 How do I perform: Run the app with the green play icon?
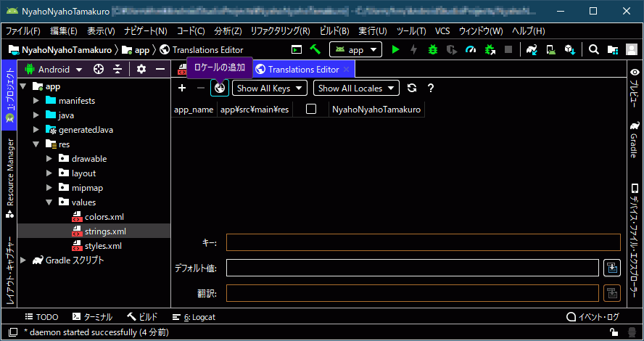395,50
